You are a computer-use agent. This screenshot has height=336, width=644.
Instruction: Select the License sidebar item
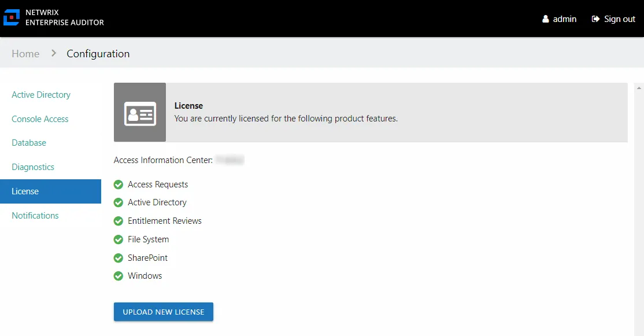[50, 191]
